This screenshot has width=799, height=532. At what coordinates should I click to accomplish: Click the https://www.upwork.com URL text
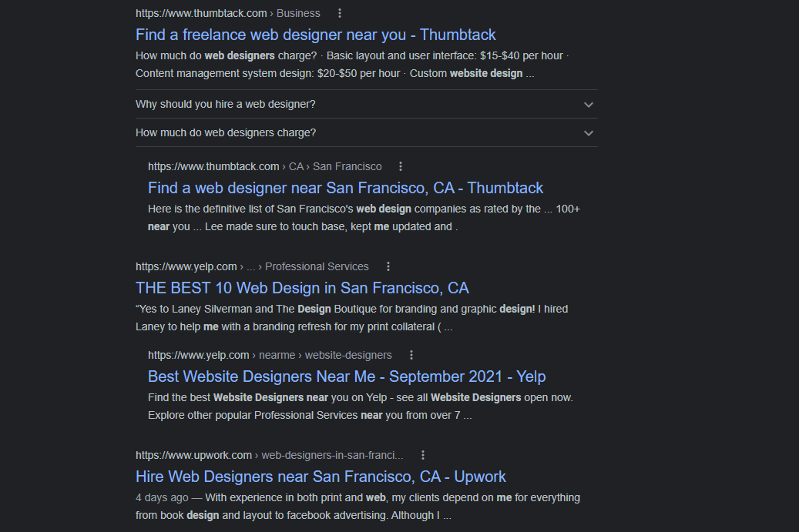point(193,455)
